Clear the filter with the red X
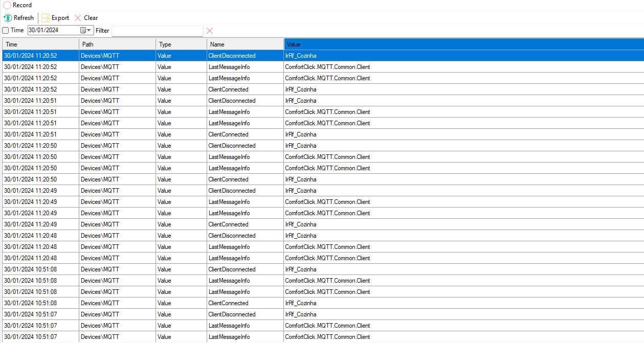Viewport: 644px width, 343px height. pos(210,31)
